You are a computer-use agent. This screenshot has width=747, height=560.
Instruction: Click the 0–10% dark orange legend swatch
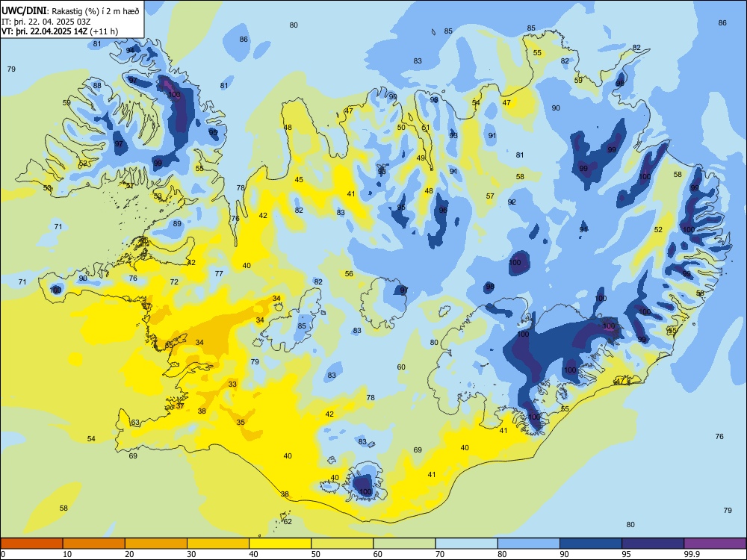pyautogui.click(x=31, y=544)
